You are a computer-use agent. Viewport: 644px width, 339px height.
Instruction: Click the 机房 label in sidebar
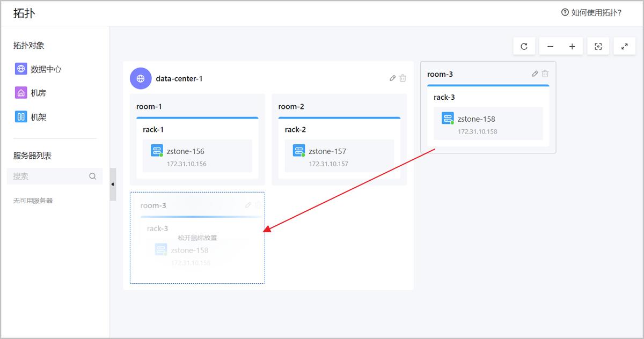39,93
